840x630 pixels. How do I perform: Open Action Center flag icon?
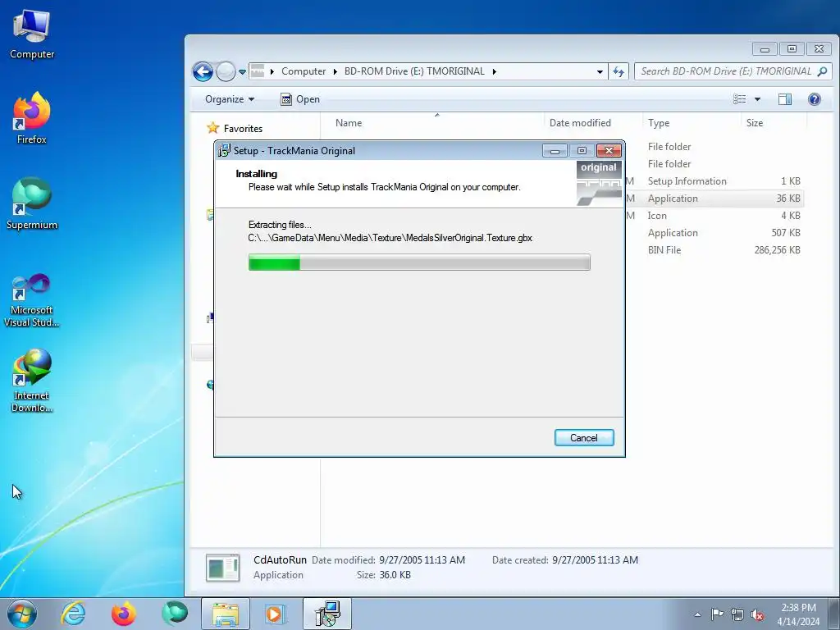coord(717,614)
